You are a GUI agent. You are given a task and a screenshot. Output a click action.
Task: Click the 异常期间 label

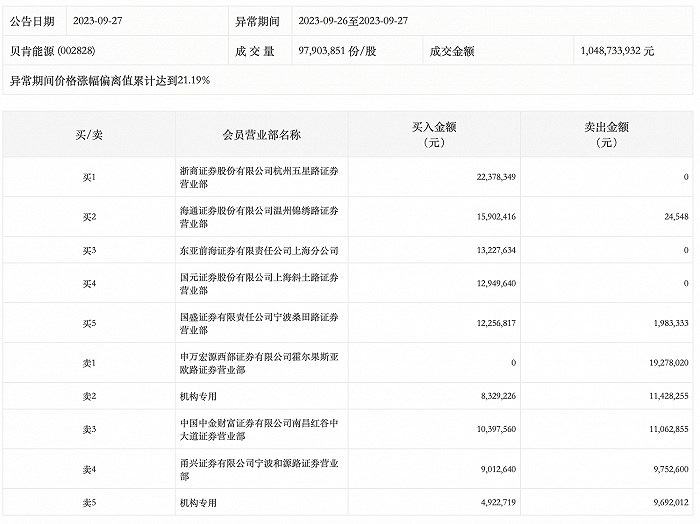pyautogui.click(x=257, y=21)
